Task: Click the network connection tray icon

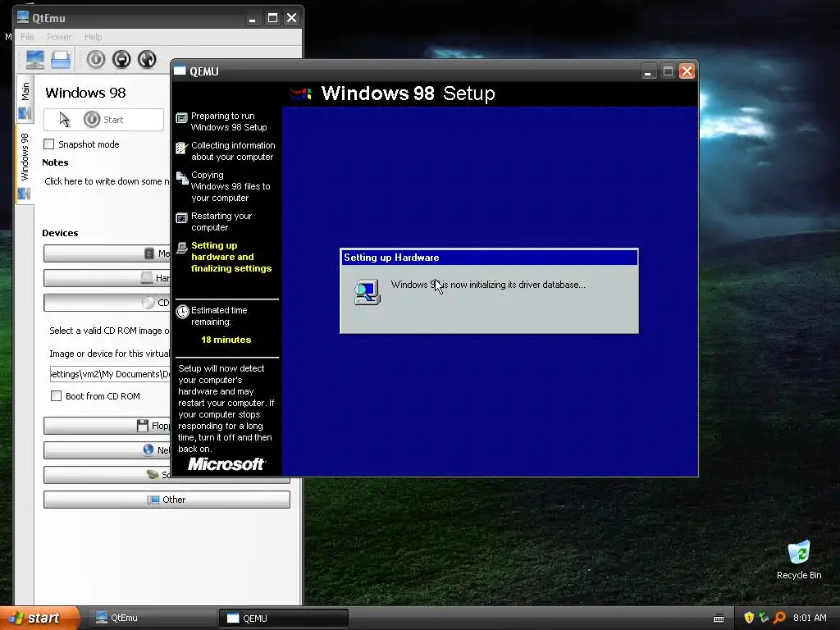Action: pyautogui.click(x=764, y=618)
